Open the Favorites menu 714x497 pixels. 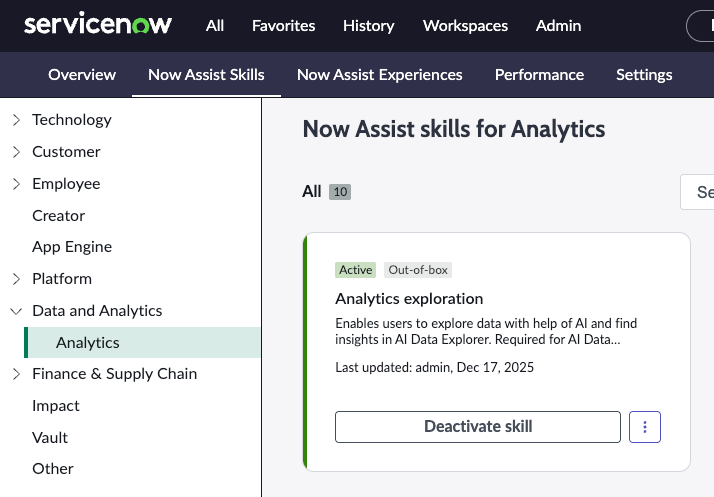pos(283,26)
